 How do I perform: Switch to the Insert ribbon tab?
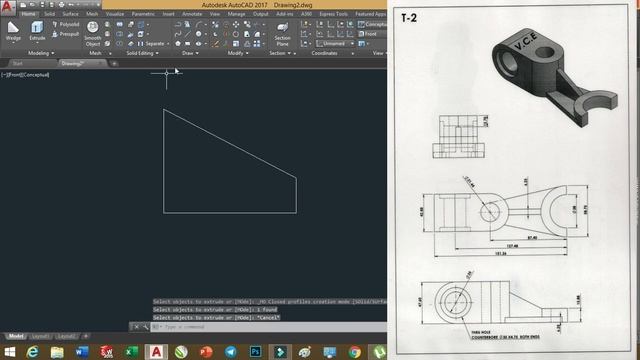coord(168,14)
